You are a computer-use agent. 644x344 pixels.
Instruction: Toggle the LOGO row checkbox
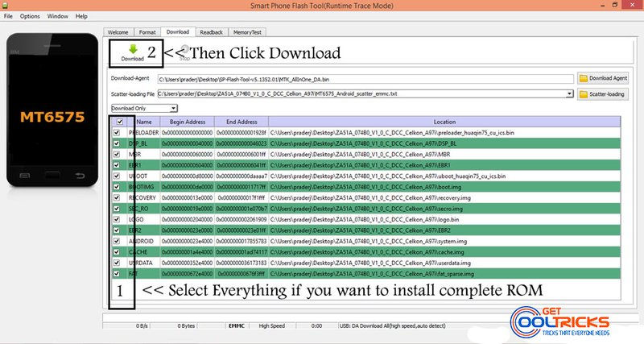coord(117,219)
